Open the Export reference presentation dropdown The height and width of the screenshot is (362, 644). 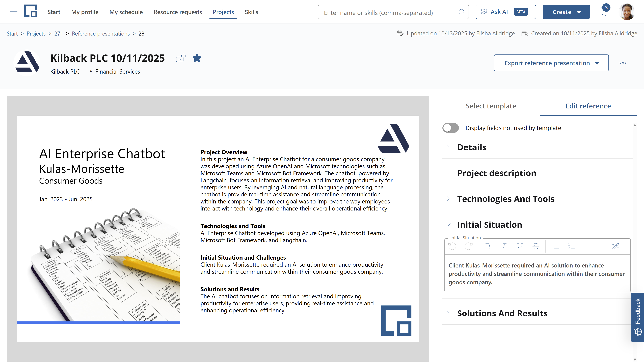(551, 63)
